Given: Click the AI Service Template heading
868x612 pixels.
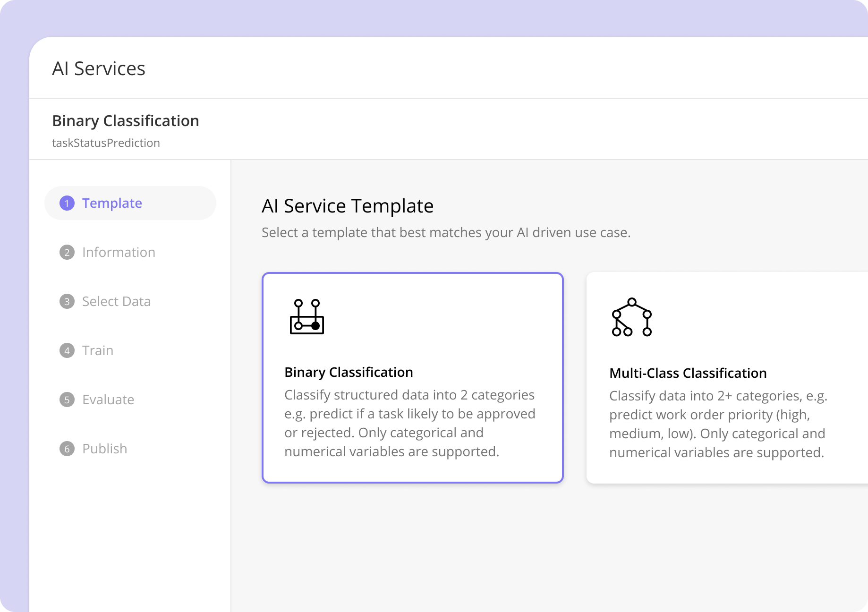Looking at the screenshot, I should click(x=348, y=206).
